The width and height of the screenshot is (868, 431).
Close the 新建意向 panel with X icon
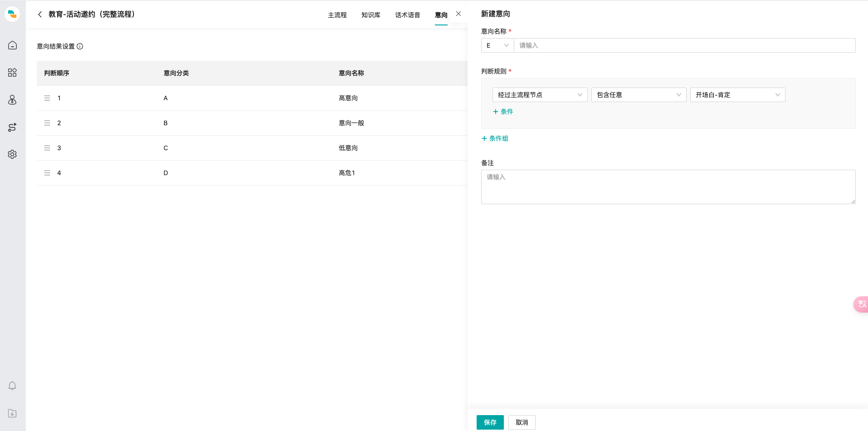click(x=458, y=14)
